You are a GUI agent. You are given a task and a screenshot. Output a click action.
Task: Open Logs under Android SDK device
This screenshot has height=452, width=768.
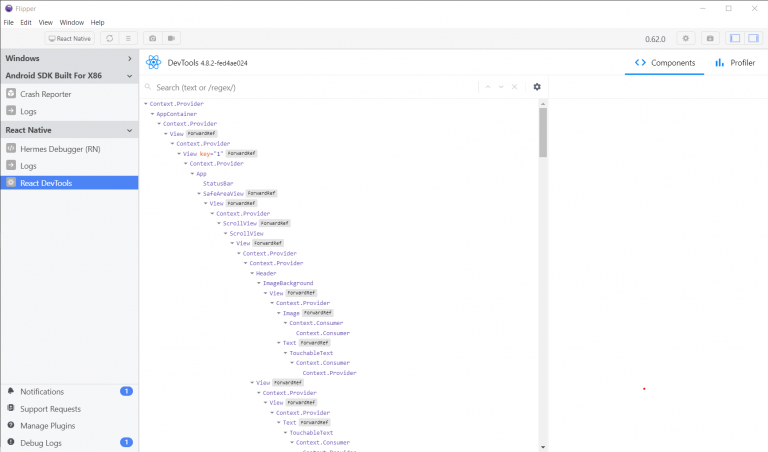pos(70,111)
